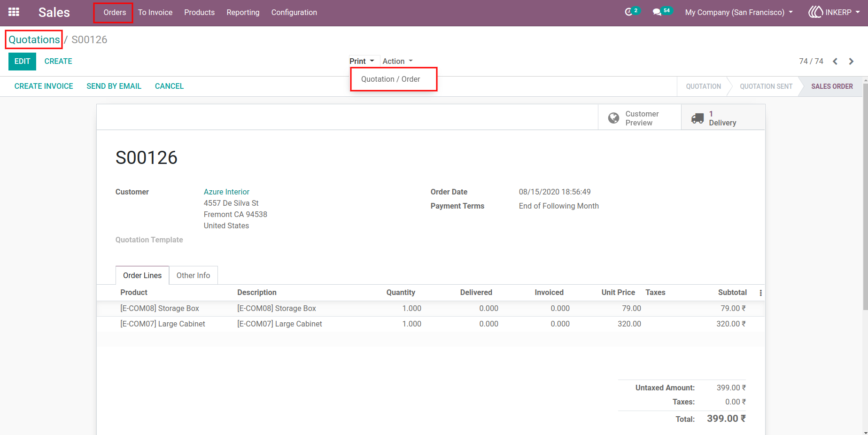
Task: Expand the Action dropdown
Action: point(397,61)
